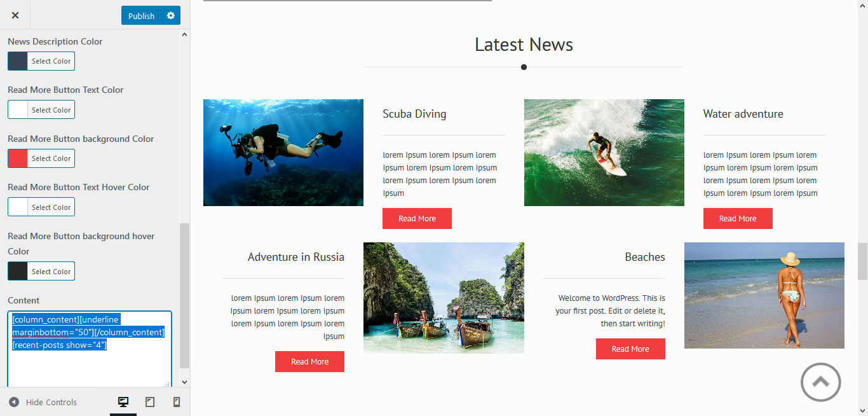868x416 pixels.
Task: Switch to mobile preview device icon
Action: point(177,402)
